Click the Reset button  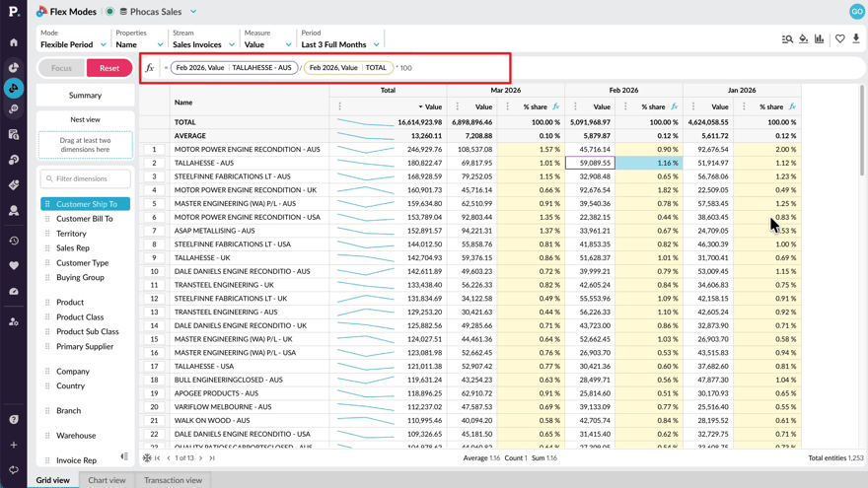click(109, 68)
